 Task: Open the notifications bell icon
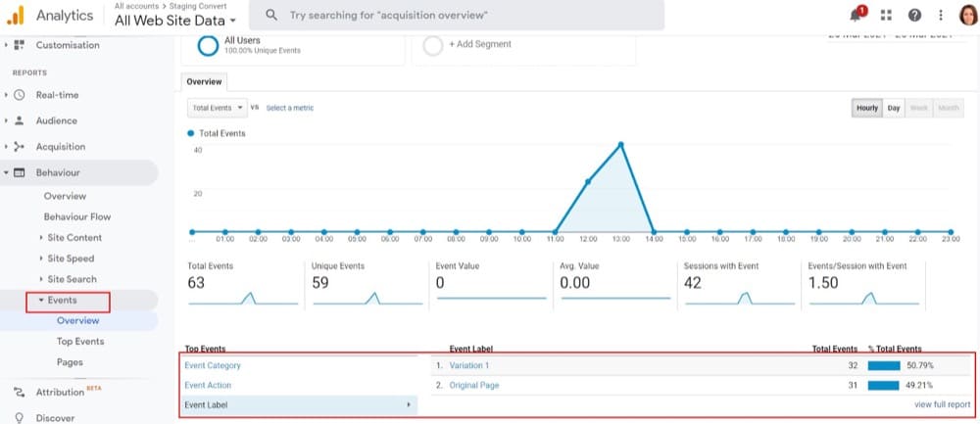tap(857, 16)
